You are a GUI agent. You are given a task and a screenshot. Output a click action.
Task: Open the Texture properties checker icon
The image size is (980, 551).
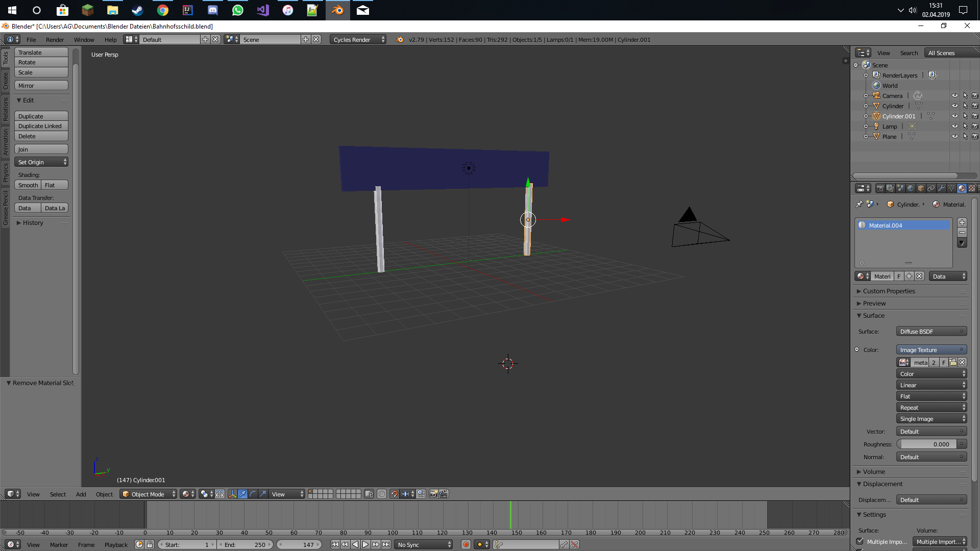click(x=972, y=188)
